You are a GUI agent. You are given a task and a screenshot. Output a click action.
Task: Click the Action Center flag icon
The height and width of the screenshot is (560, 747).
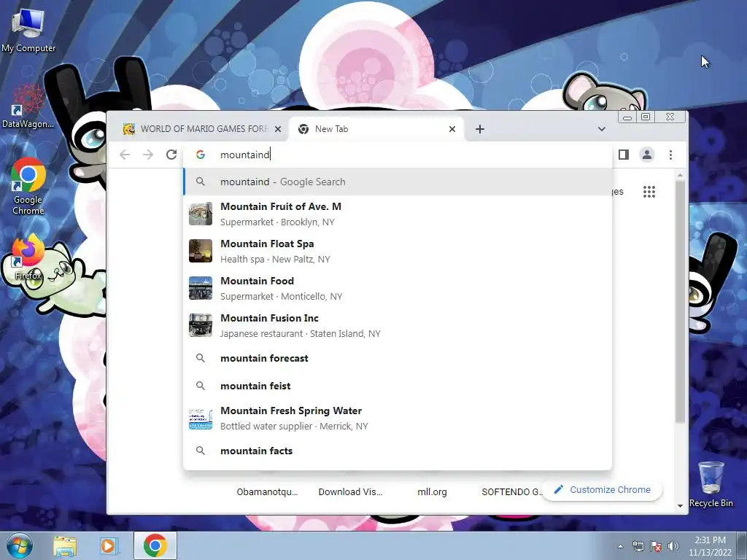click(656, 546)
